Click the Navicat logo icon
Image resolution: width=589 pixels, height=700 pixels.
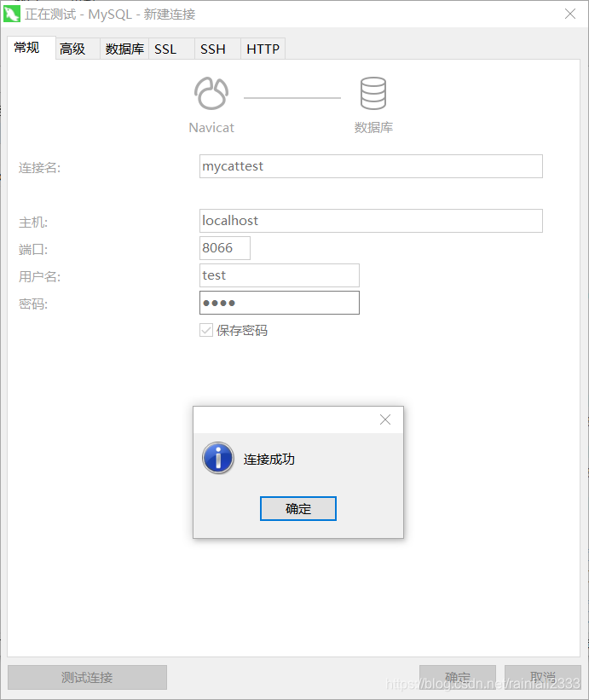pos(211,93)
